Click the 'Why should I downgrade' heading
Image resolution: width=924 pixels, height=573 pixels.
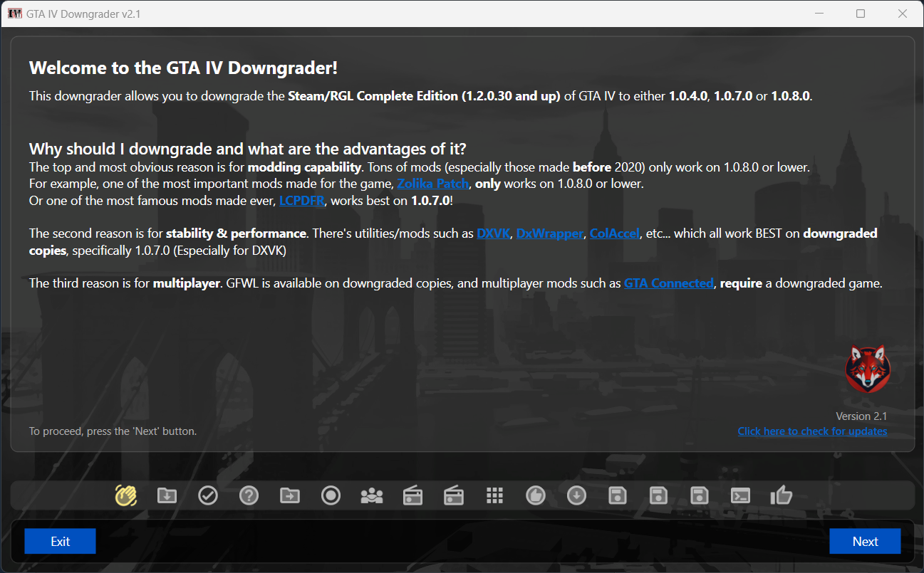(x=248, y=149)
